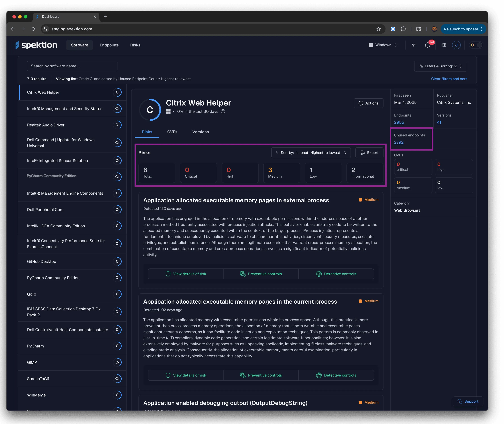Select GitHub Desktop row

point(72,262)
